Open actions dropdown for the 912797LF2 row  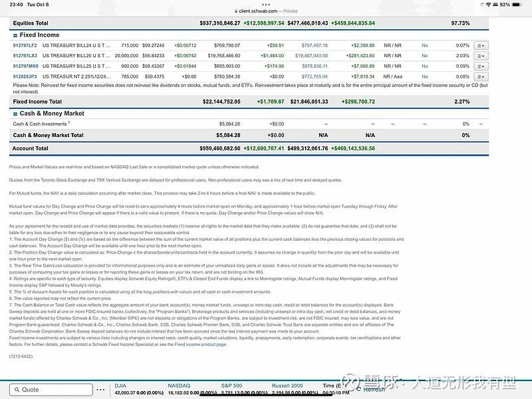pos(481,45)
